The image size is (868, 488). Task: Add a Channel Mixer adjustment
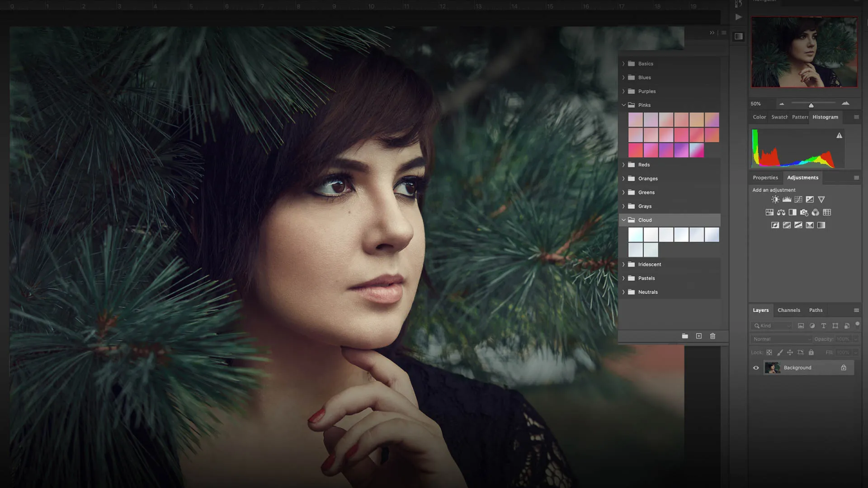[815, 212]
